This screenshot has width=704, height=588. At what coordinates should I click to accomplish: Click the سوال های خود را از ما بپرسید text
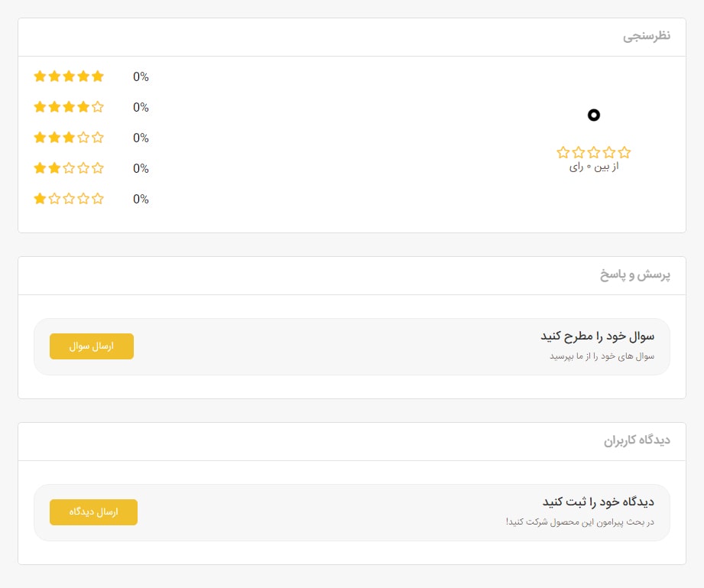602,356
